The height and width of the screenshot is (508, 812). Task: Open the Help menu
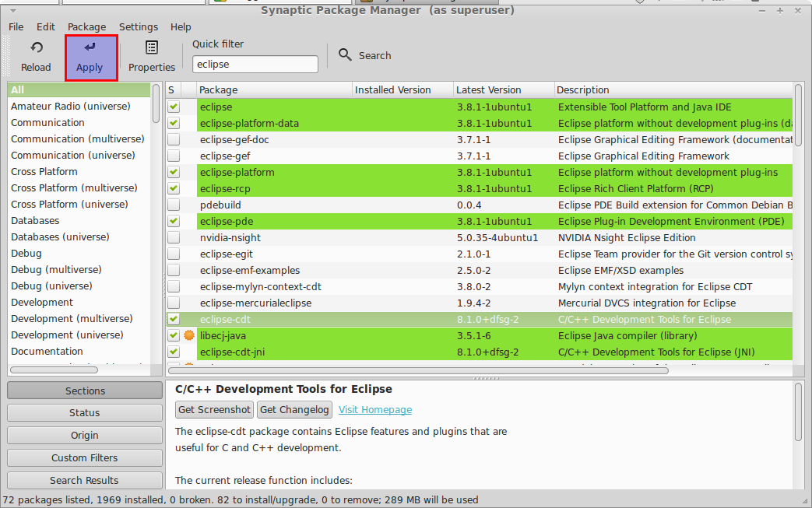tap(181, 27)
